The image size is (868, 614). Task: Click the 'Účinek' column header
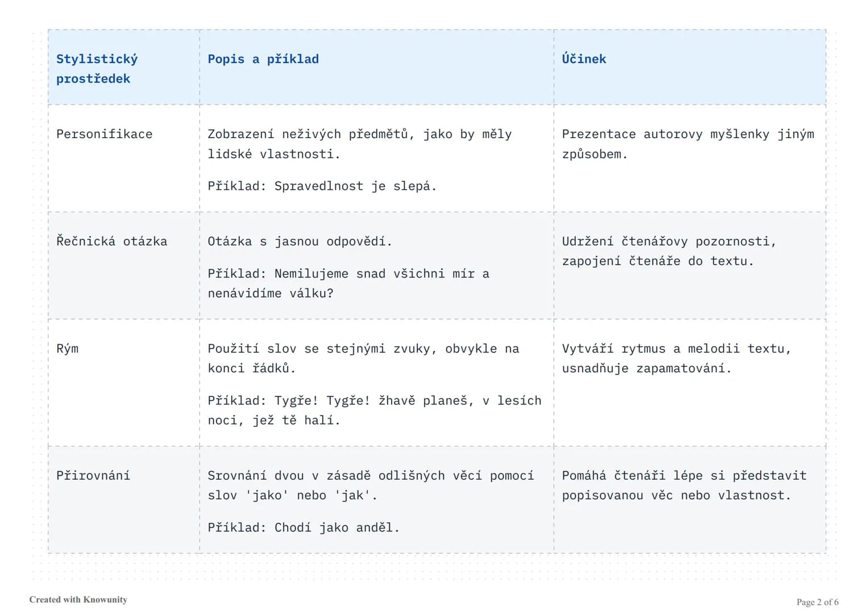pyautogui.click(x=584, y=59)
